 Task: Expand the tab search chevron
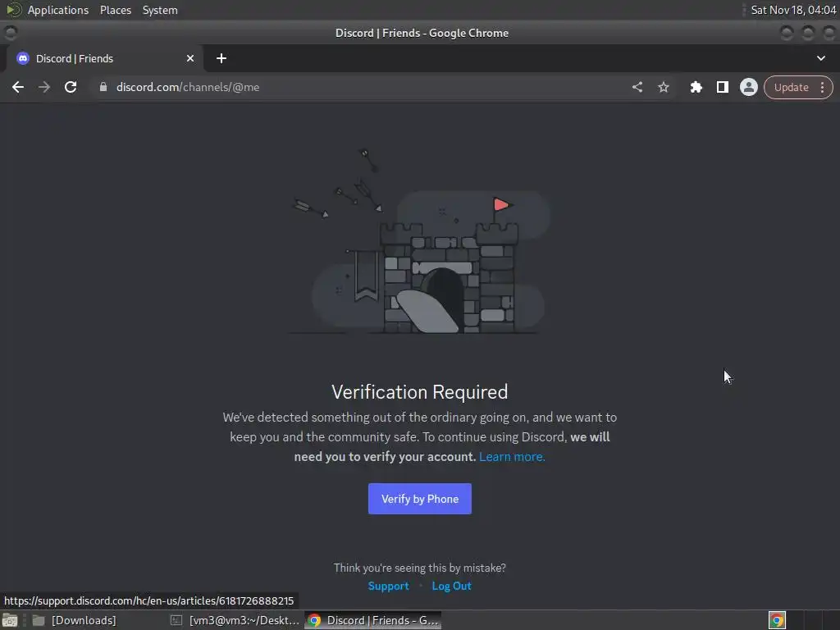pos(820,58)
